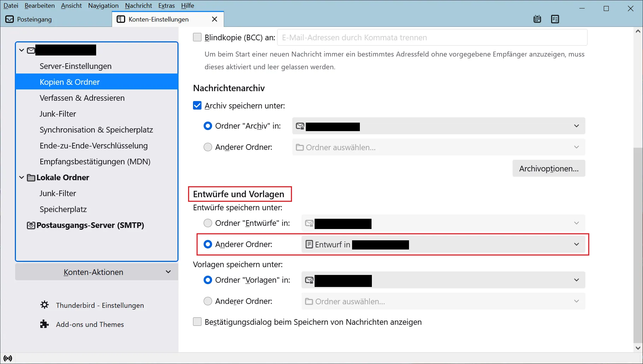
Task: Open the Navigation menu
Action: [x=103, y=6]
